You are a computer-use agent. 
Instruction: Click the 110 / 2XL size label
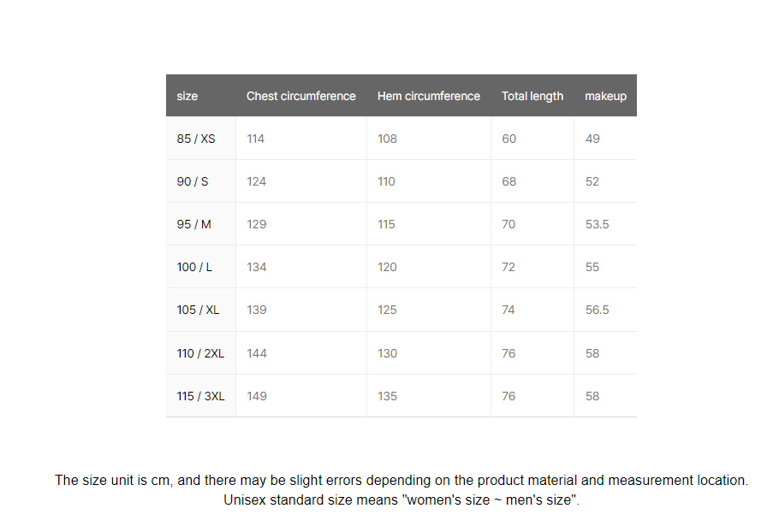[x=200, y=353]
